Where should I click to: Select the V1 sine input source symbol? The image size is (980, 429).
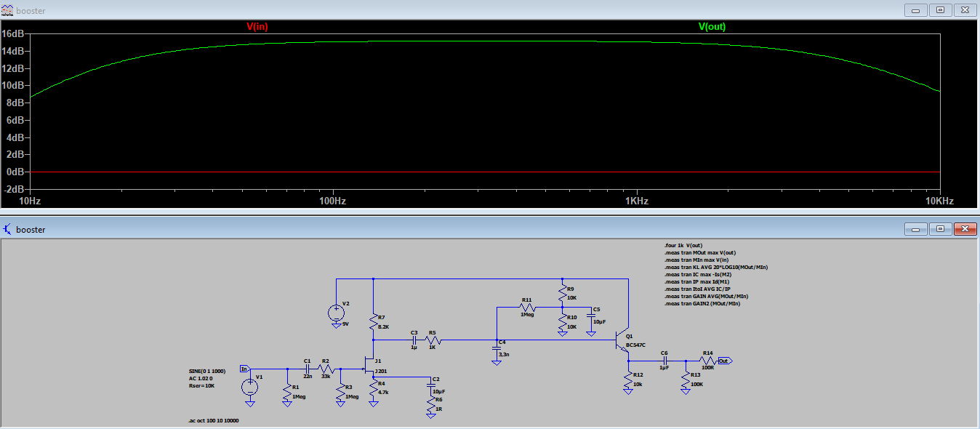point(249,386)
